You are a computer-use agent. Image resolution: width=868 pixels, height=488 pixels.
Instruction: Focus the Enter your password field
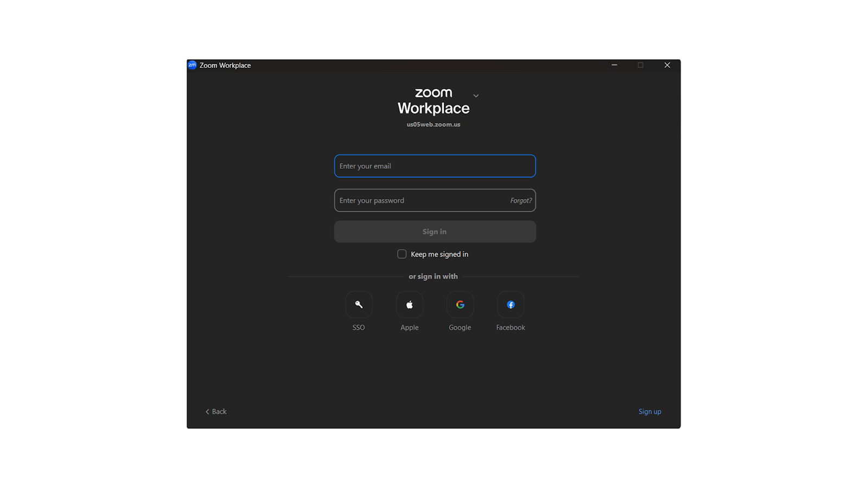pos(435,200)
